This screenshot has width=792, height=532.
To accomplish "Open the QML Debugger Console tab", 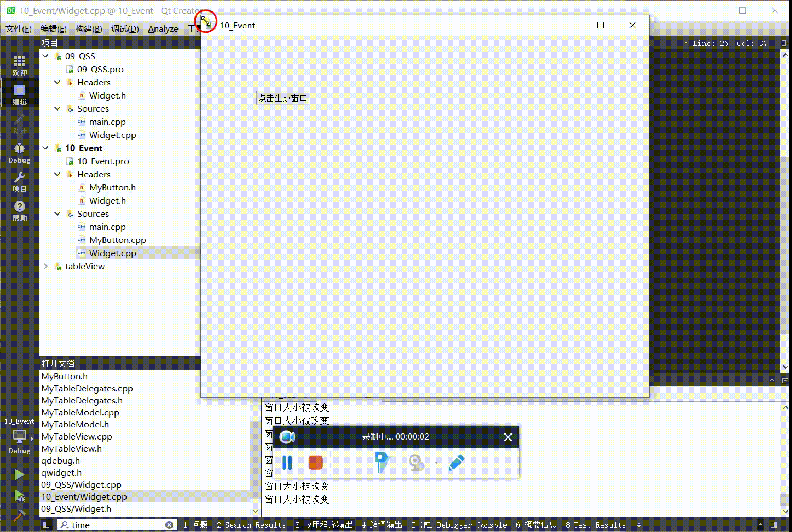I will [x=459, y=525].
